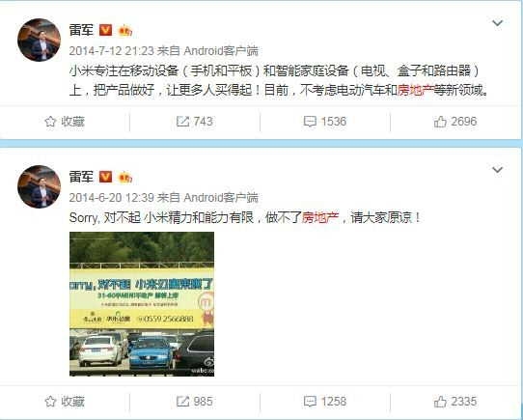Click the orange V verified badge, first post
Viewport: 523px width, 420px height.
[106, 30]
